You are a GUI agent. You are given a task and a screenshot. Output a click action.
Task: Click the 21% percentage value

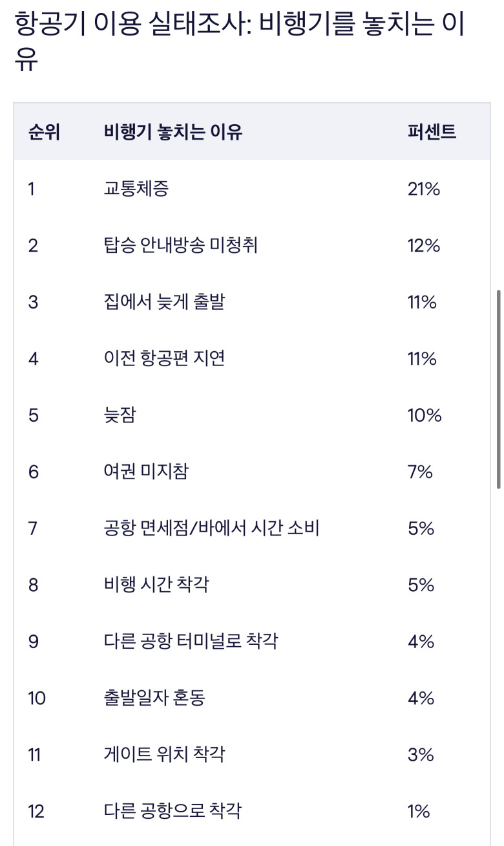423,189
